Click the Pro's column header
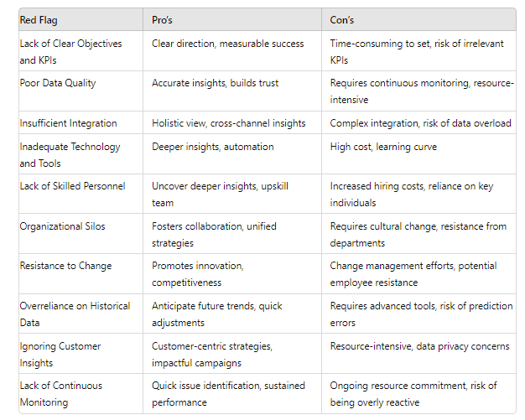Viewport: 525px width, 420px height. pos(232,20)
